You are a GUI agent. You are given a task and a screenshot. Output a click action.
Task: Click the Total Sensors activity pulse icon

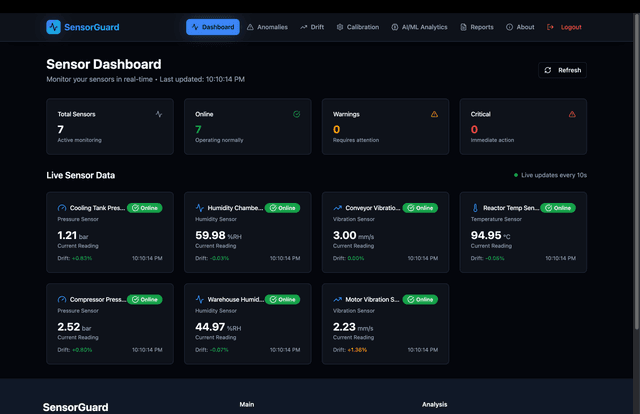coord(158,114)
